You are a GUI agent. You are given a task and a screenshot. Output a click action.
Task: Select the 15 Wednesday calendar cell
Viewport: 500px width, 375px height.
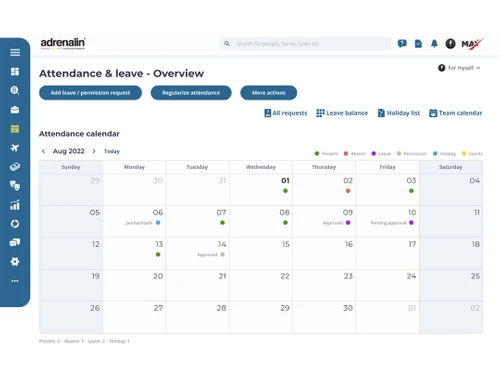(261, 253)
